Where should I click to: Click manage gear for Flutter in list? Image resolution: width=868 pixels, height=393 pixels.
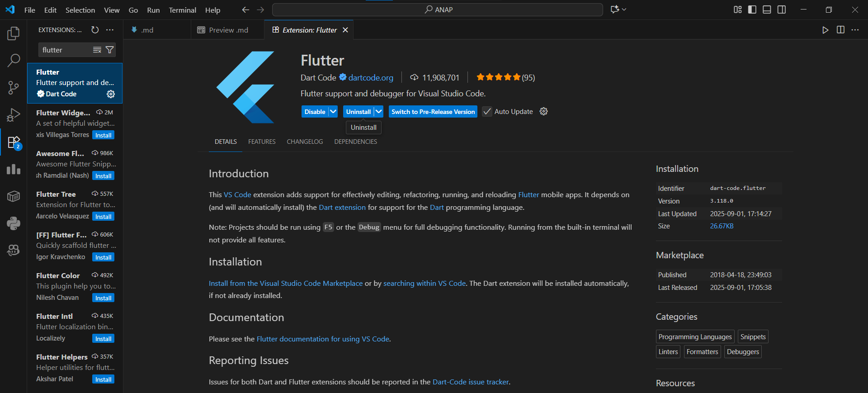pos(111,94)
